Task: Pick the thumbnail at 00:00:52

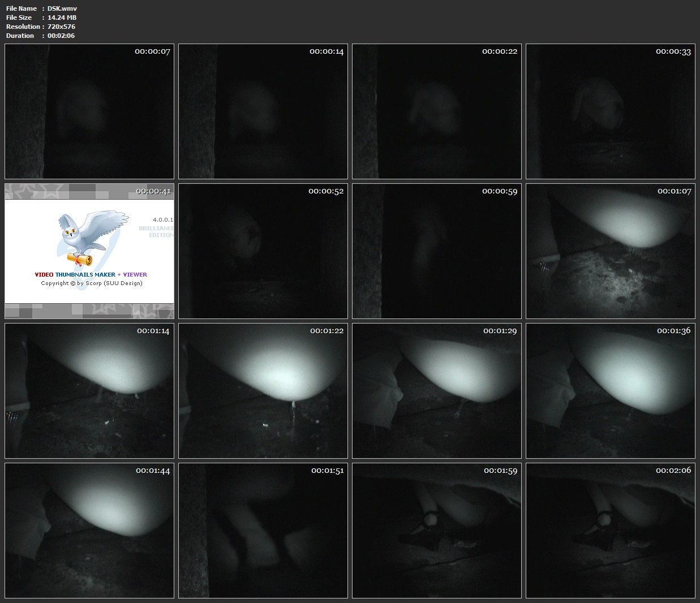Action: [x=263, y=251]
